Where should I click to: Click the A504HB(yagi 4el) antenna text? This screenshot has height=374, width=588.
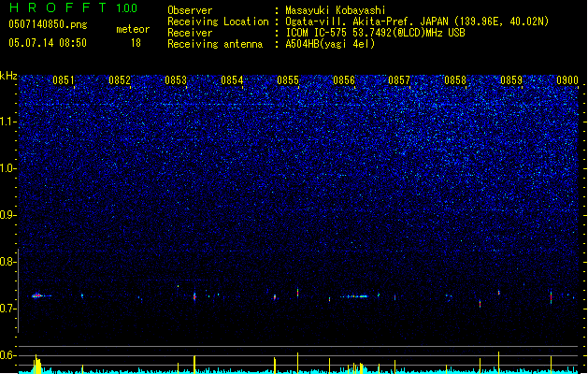[x=330, y=44]
